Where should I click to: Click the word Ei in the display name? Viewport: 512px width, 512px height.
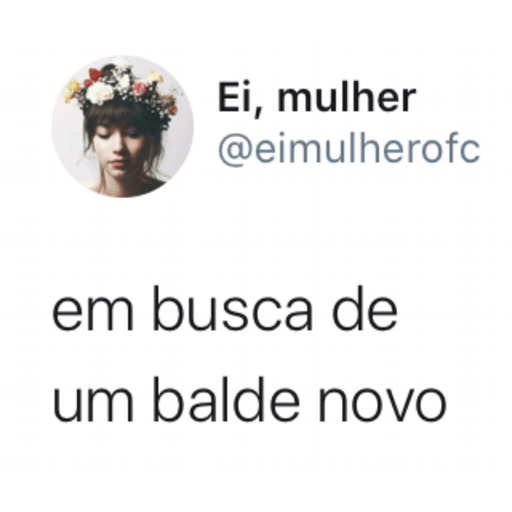(x=235, y=97)
